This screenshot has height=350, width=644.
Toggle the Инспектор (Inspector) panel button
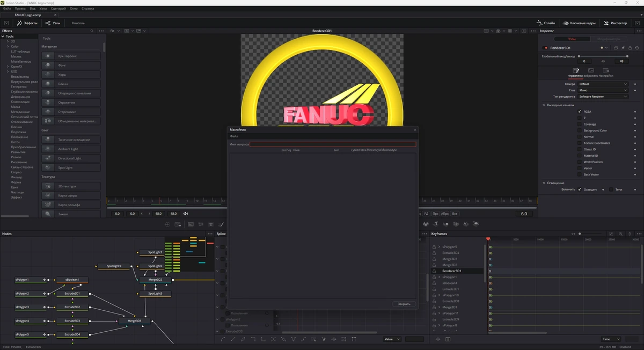[x=615, y=23]
